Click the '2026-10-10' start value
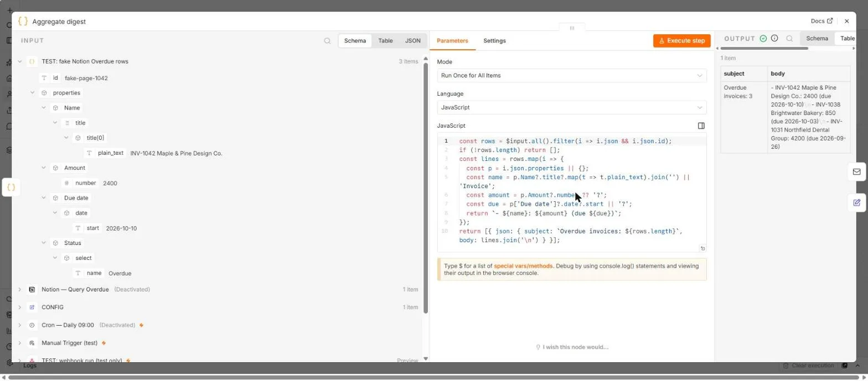 point(121,228)
